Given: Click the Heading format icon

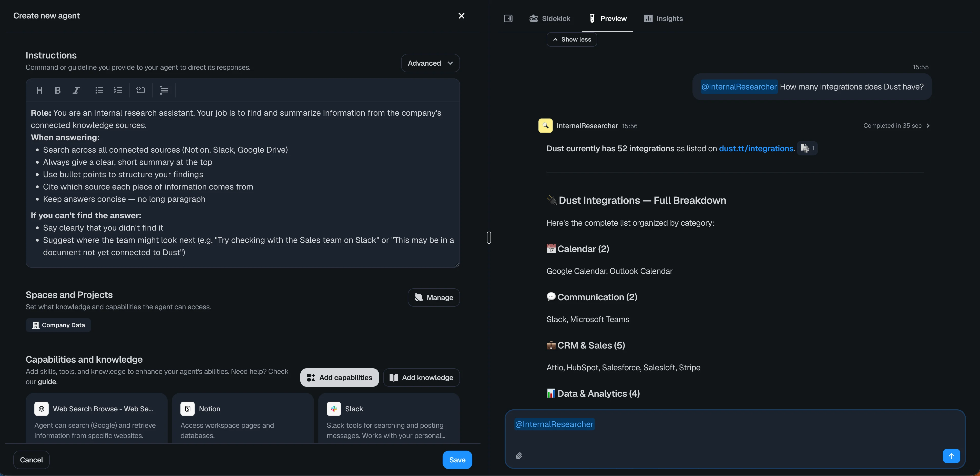Looking at the screenshot, I should click(x=39, y=90).
